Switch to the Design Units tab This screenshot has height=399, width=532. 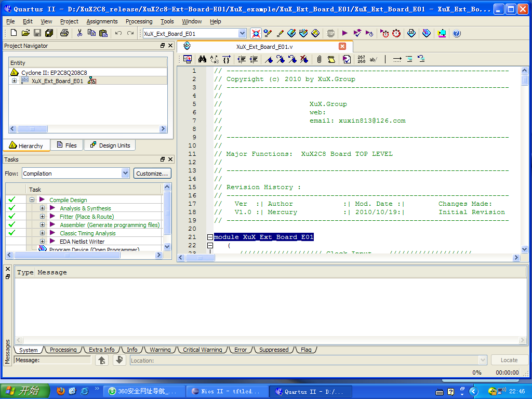point(110,145)
